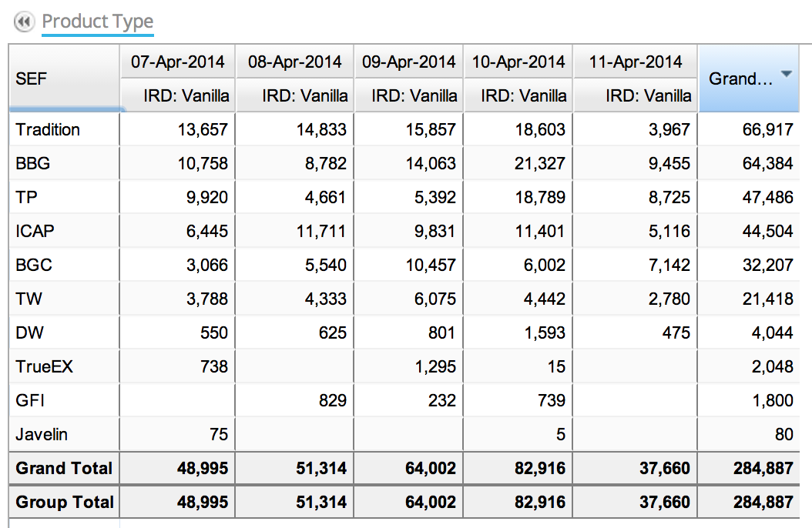This screenshot has height=528, width=812.
Task: Select the Javelin row label
Action: click(x=42, y=434)
